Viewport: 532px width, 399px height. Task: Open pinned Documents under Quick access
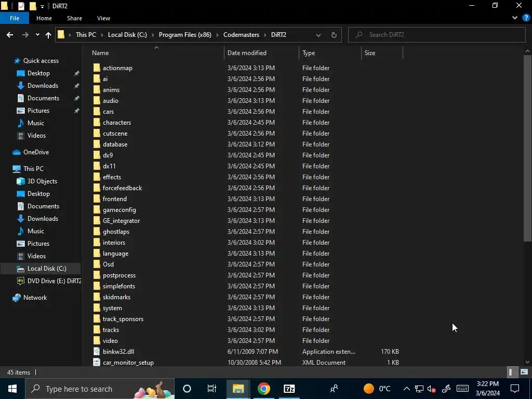[43, 98]
